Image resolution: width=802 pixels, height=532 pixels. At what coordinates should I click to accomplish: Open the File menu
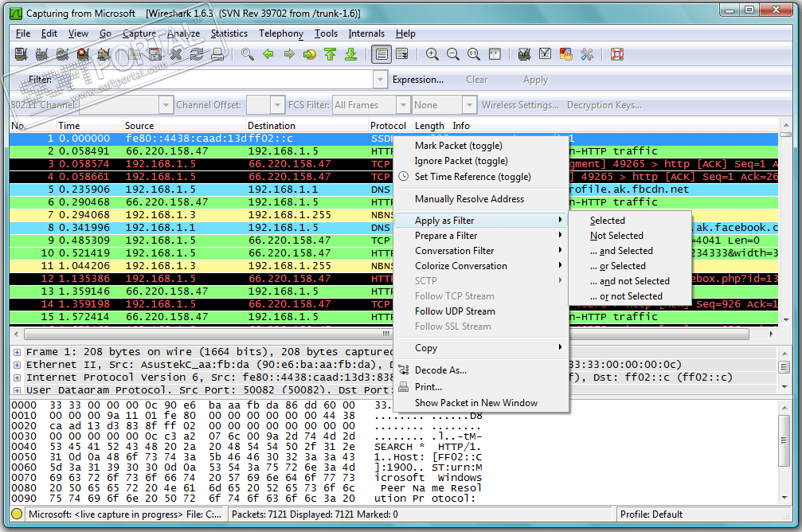click(23, 33)
